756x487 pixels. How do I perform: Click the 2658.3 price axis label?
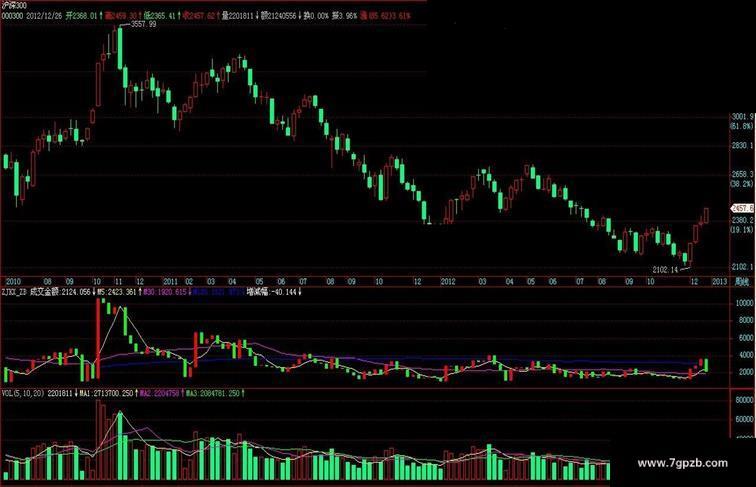click(742, 175)
